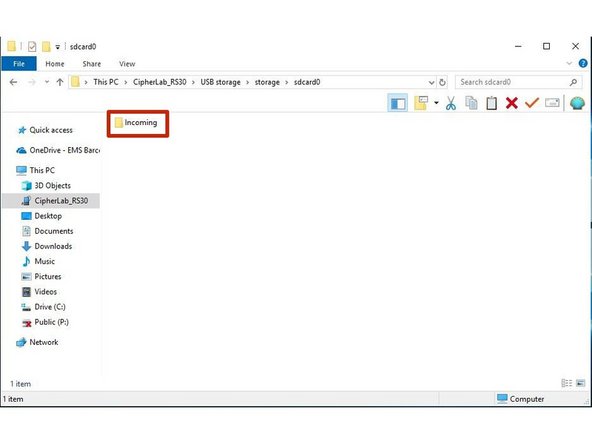Open the Home ribbon tab
Screen dimensions: 592x444
55,64
